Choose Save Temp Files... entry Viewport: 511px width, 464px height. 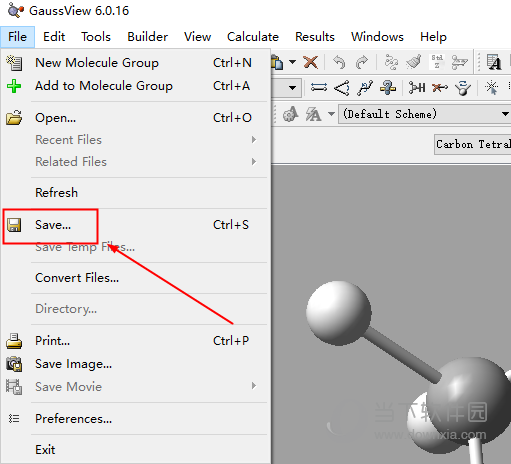click(x=136, y=247)
